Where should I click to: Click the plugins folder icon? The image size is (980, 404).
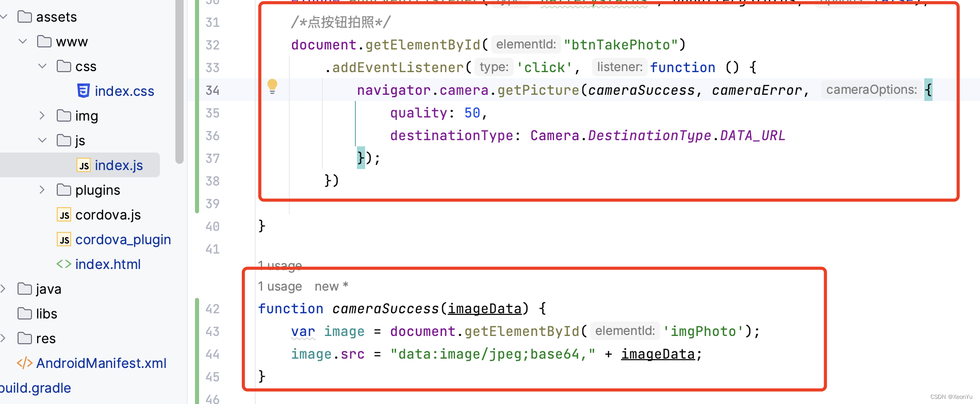[64, 190]
